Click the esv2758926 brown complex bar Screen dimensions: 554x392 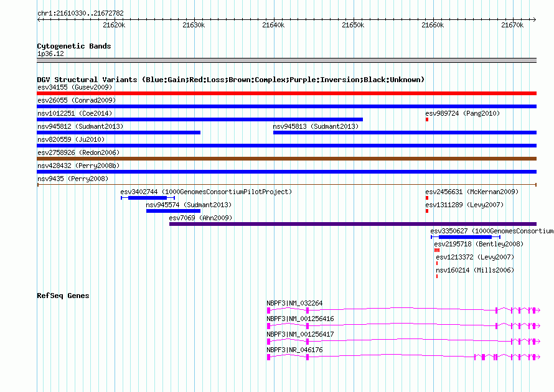coord(286,159)
